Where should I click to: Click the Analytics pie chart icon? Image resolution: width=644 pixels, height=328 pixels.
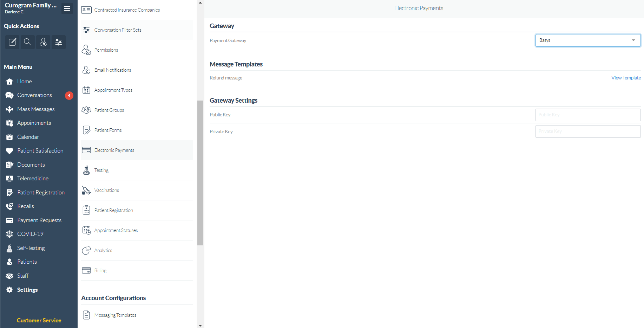point(86,250)
